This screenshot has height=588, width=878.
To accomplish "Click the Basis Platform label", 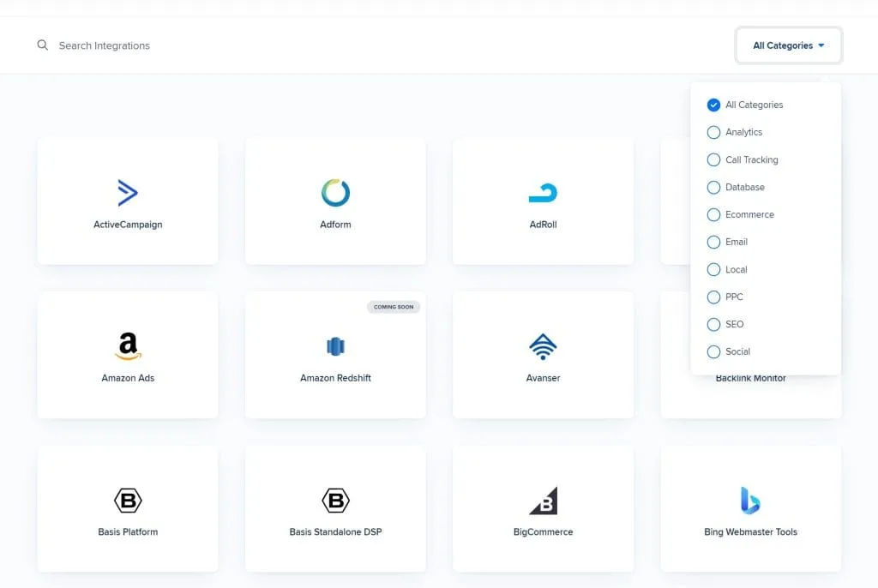I will coord(128,532).
